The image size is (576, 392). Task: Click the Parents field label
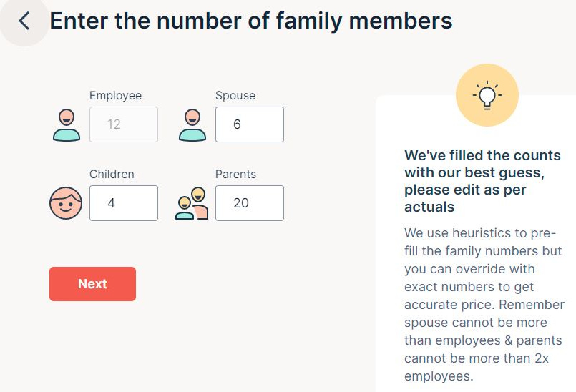235,174
